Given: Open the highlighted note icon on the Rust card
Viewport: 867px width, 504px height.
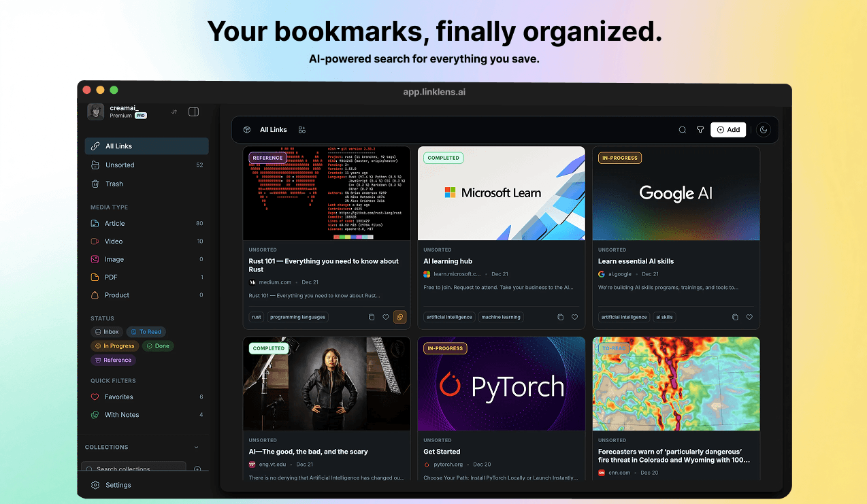Looking at the screenshot, I should (x=400, y=317).
